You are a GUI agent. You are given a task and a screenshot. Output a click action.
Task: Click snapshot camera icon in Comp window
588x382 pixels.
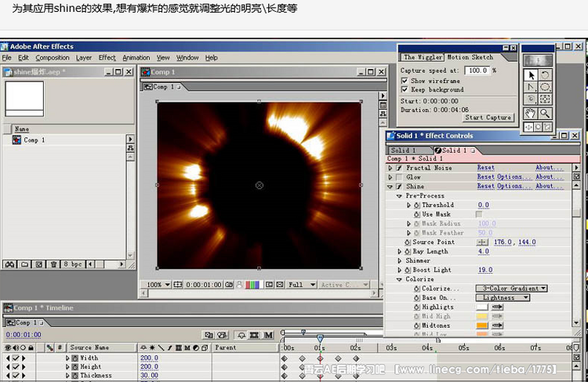[229, 285]
